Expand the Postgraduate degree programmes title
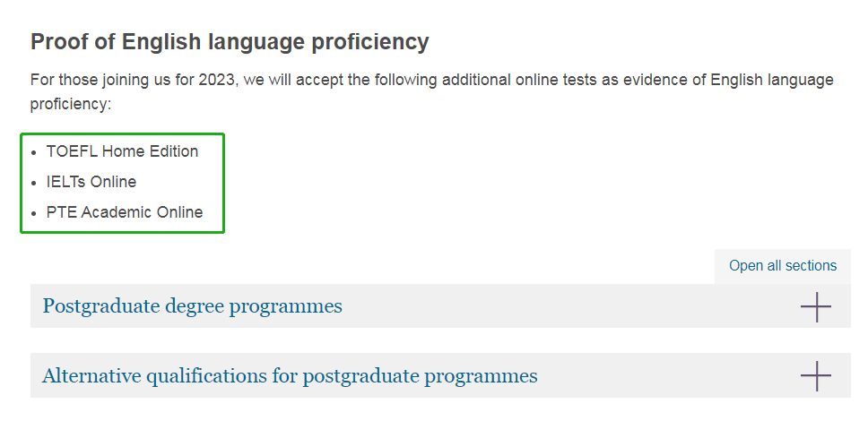The height and width of the screenshot is (421, 868). (192, 306)
